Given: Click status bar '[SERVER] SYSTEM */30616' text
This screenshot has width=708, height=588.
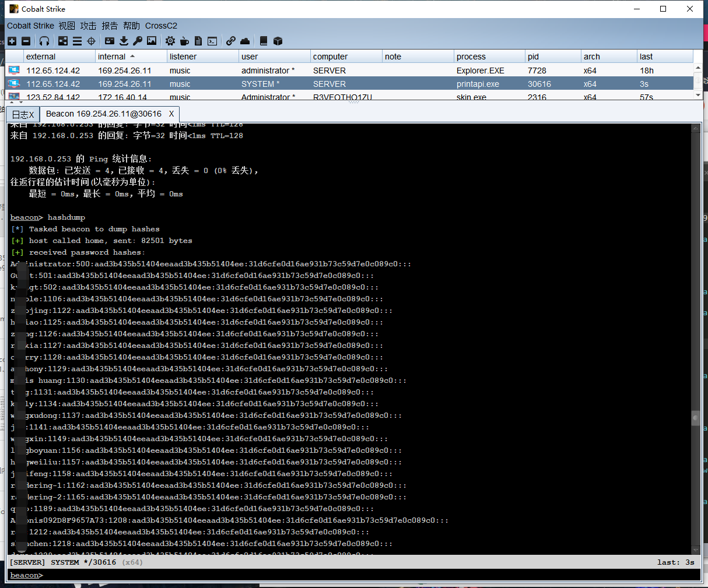Looking at the screenshot, I should tap(63, 562).
